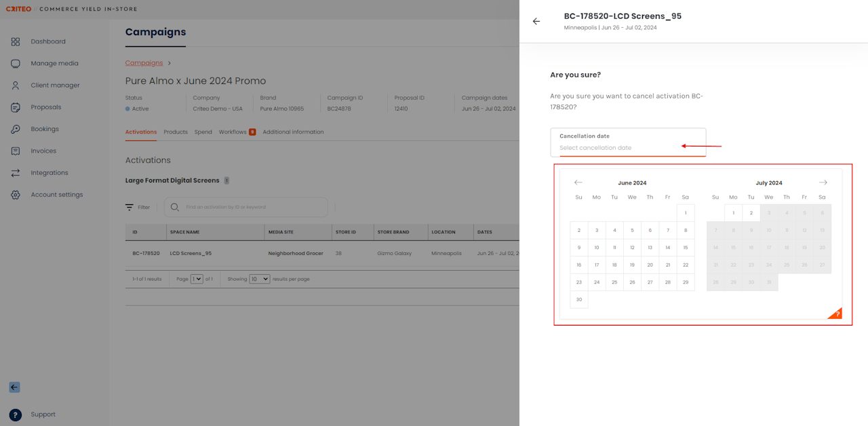Click the Campaigns breadcrumb link
The height and width of the screenshot is (426, 868).
[x=144, y=63]
